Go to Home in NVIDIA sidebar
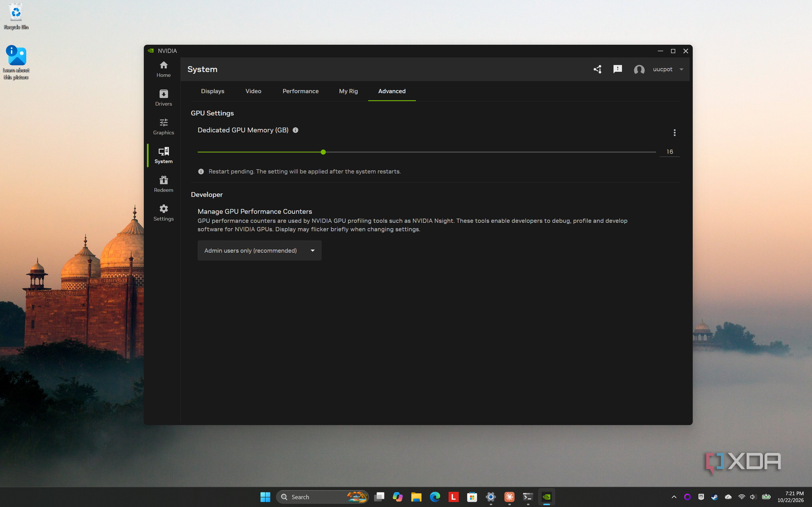 pyautogui.click(x=163, y=69)
